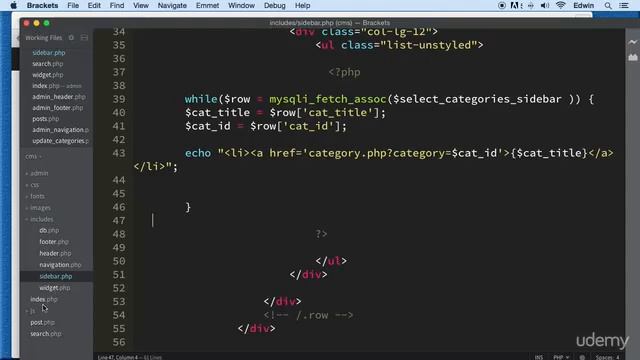Select admin_navigation.php in Working Files
This screenshot has height=360, width=640.
click(x=60, y=130)
